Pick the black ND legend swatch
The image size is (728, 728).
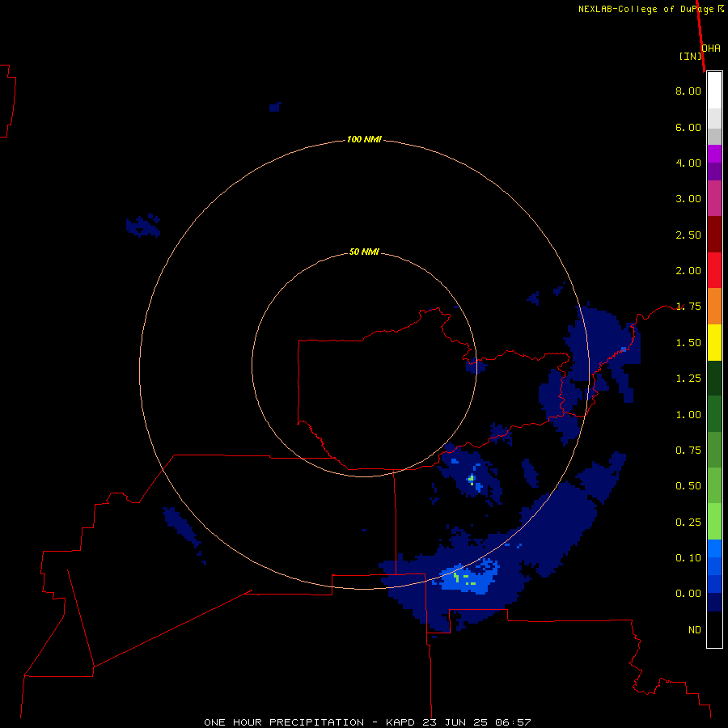coord(714,629)
